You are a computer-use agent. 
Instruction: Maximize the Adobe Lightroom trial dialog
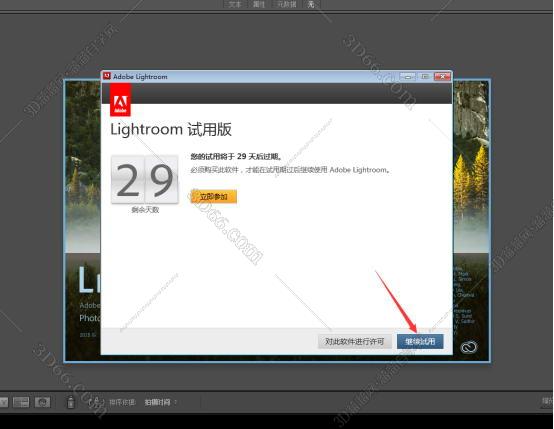[425, 76]
